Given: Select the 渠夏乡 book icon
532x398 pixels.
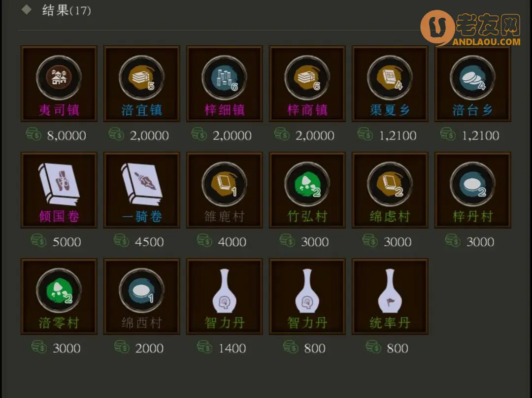Looking at the screenshot, I should pos(390,78).
